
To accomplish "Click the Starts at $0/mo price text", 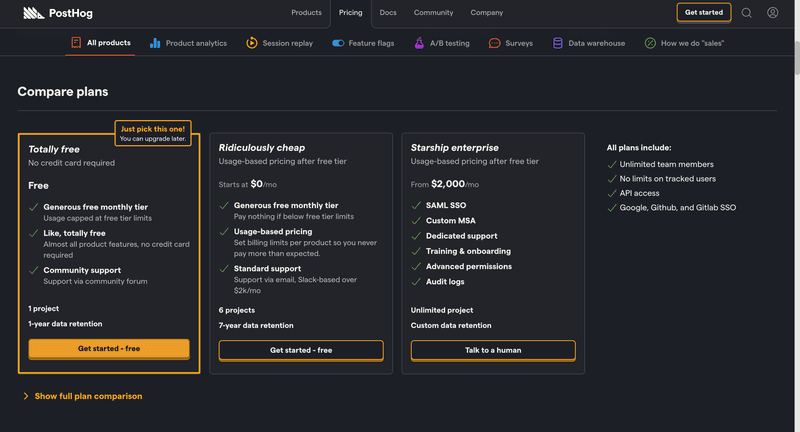I will 247,184.
